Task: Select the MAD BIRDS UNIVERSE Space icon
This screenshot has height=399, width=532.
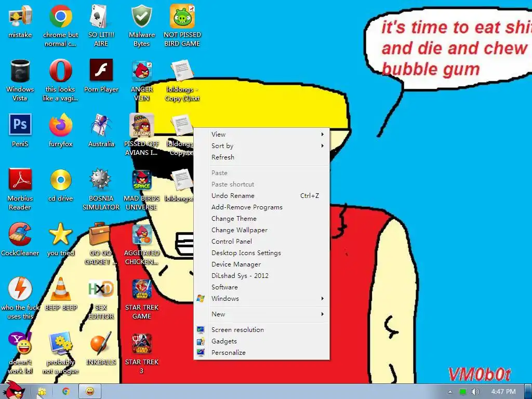Action: 142,189
